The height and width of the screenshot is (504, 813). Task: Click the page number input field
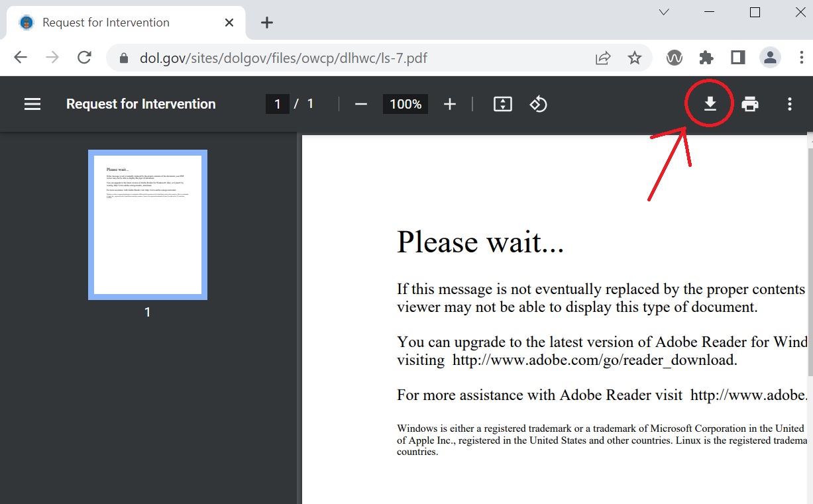click(x=277, y=104)
